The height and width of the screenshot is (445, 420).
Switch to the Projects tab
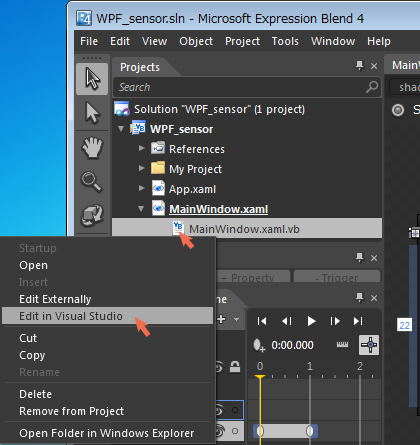click(x=140, y=67)
